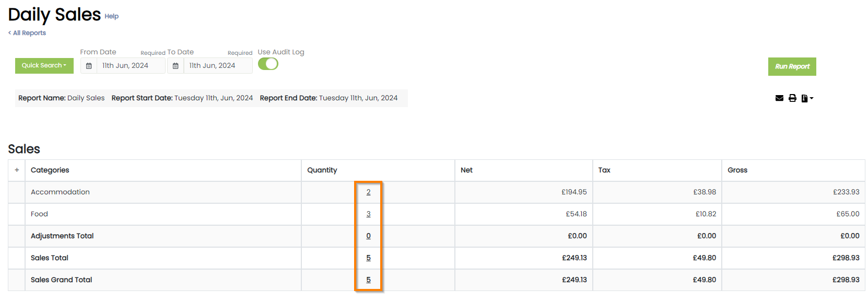Email the Daily Sales report
Image resolution: width=868 pixels, height=302 pixels.
(779, 98)
